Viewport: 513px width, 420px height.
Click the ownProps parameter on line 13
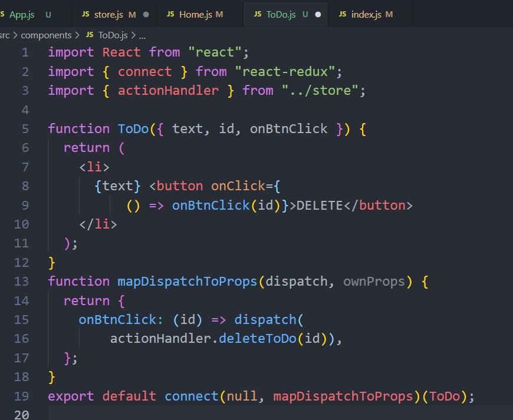click(x=374, y=282)
